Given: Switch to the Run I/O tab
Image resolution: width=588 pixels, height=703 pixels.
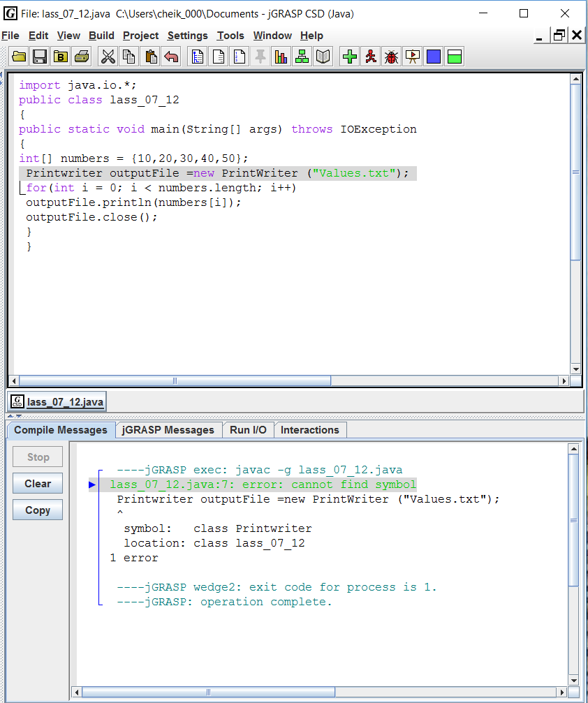Looking at the screenshot, I should 248,430.
